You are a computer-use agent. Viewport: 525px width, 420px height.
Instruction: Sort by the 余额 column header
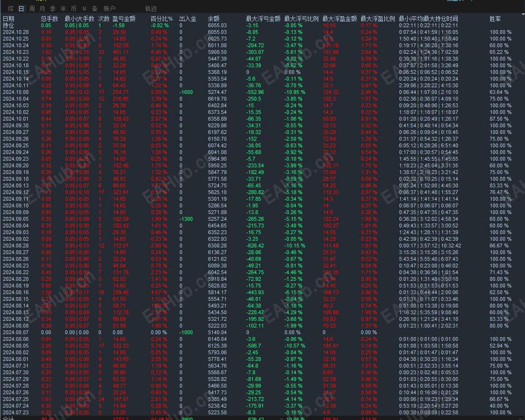[x=214, y=19]
